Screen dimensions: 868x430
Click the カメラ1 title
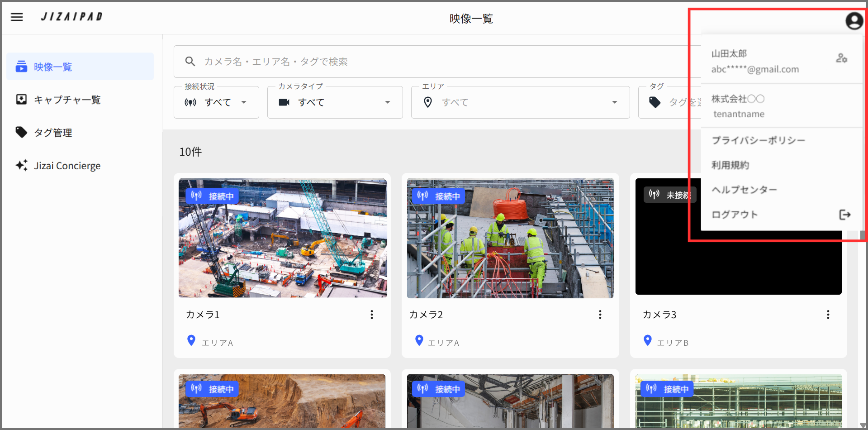pos(203,315)
